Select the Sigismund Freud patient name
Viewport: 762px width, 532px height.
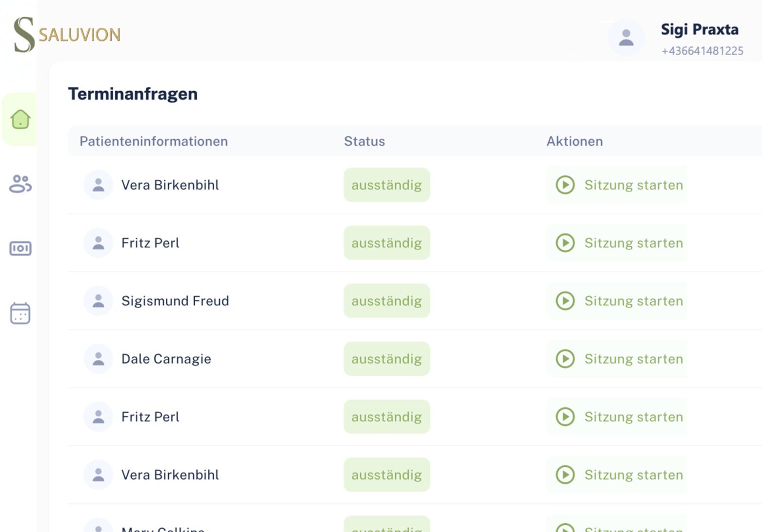[175, 301]
